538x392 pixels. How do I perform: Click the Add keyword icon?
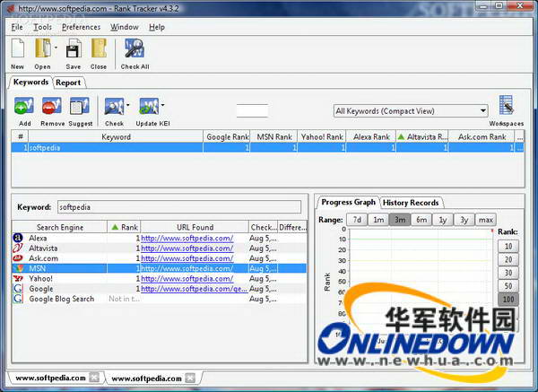click(23, 106)
